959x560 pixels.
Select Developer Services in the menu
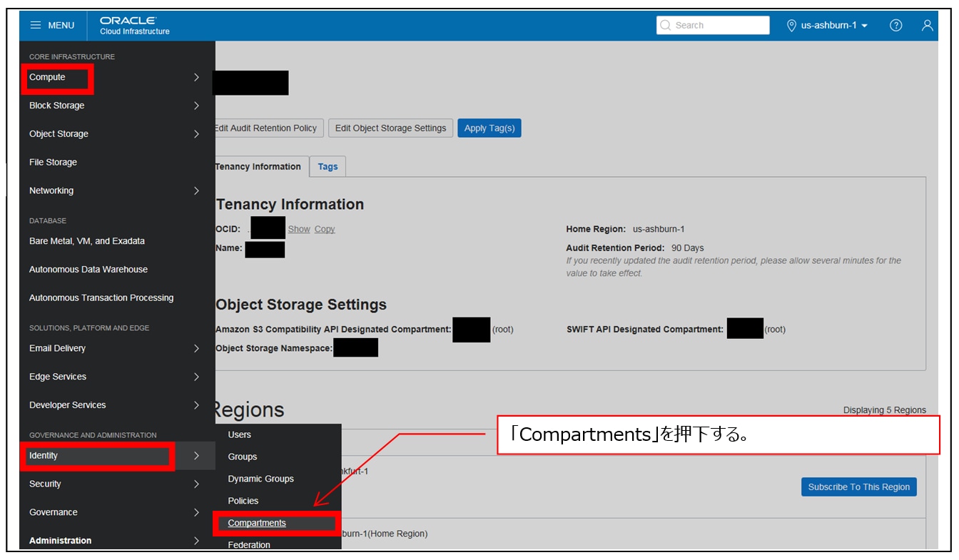[x=68, y=405]
